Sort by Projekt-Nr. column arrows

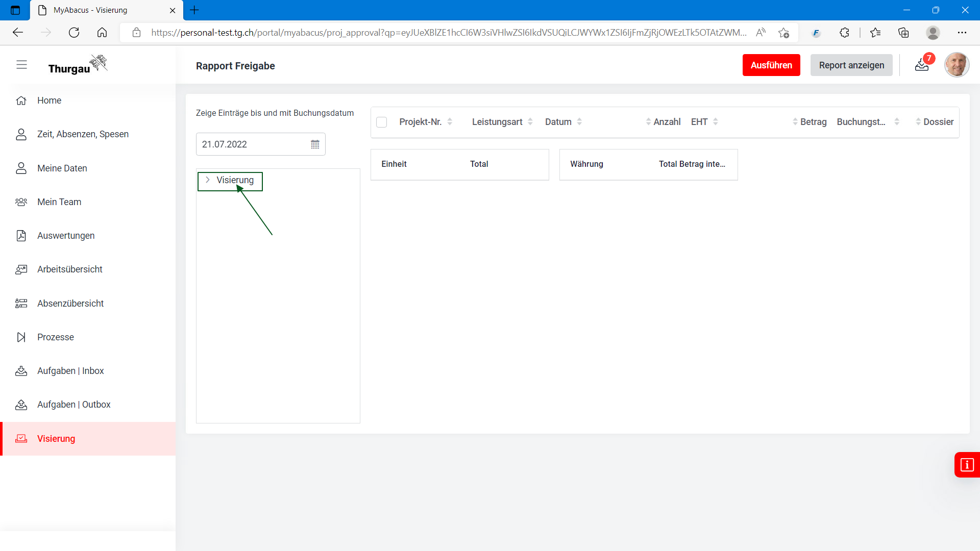click(x=450, y=122)
